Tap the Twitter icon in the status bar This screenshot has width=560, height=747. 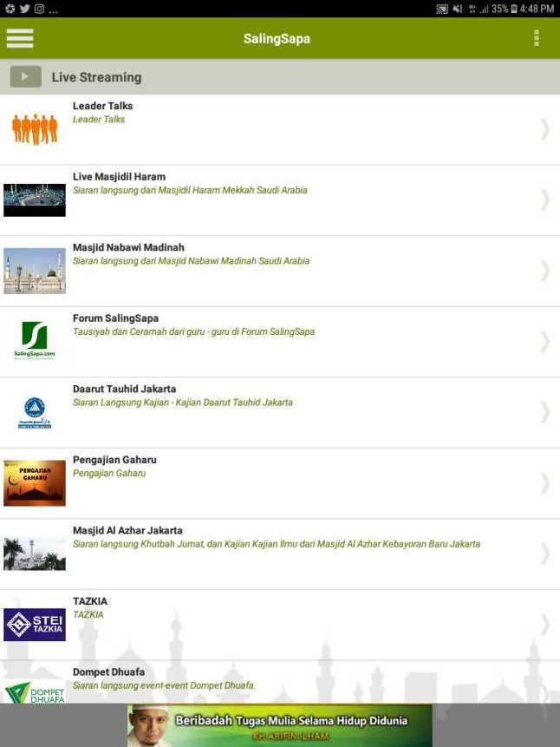point(25,9)
